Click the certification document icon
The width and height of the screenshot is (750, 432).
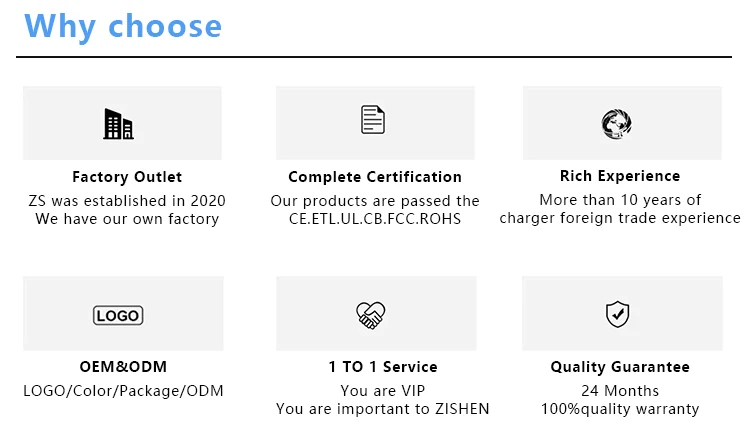click(373, 120)
